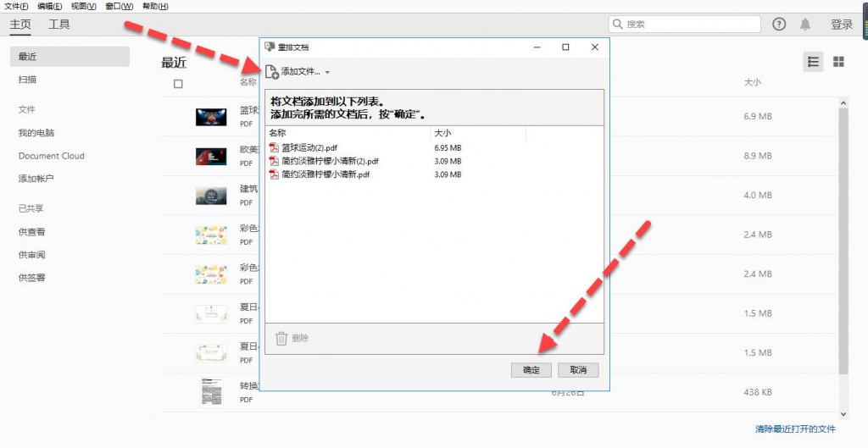
Task: Click PDF icon beside 篮球运动(2).pdf
Action: [274, 147]
